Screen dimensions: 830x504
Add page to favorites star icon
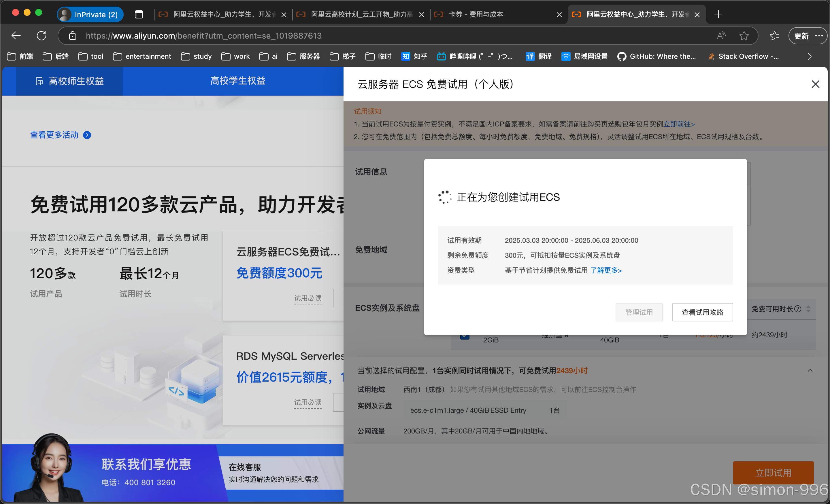(x=744, y=36)
